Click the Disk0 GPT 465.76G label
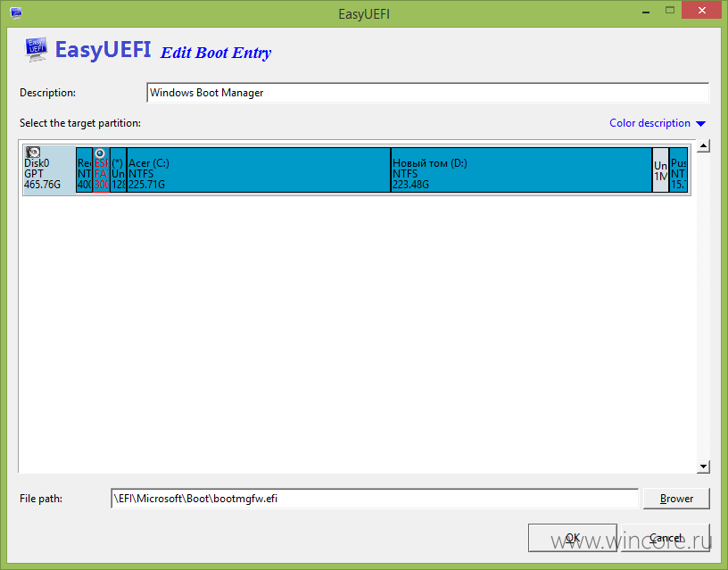The image size is (728, 570). click(42, 174)
